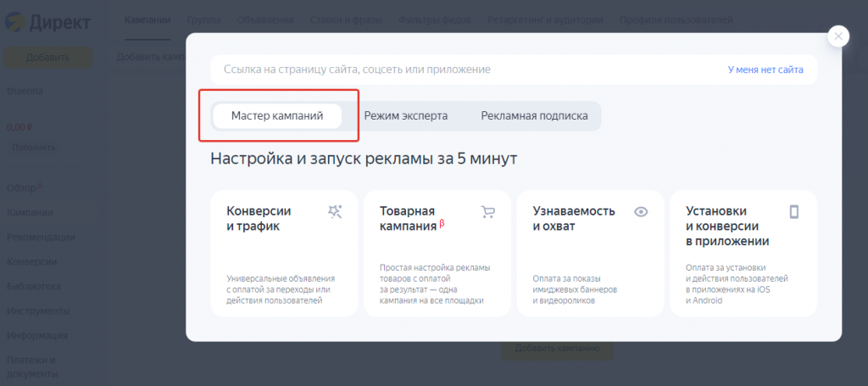The image size is (868, 386).
Task: Click the eye icon on Узнаваемость и охват card
Action: (x=641, y=211)
